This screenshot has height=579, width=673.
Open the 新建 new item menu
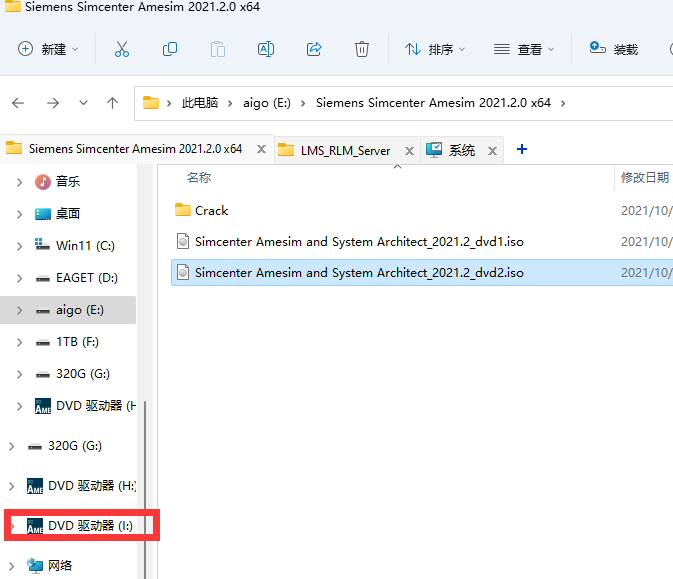48,49
